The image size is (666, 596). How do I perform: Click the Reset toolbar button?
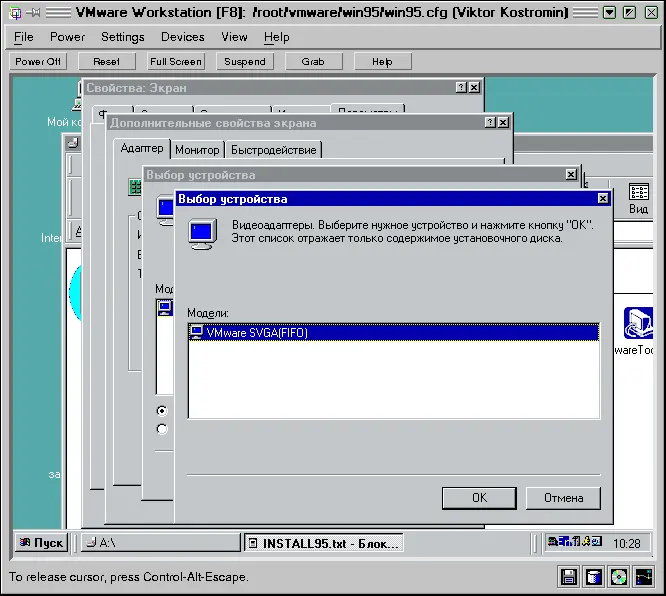pos(107,62)
